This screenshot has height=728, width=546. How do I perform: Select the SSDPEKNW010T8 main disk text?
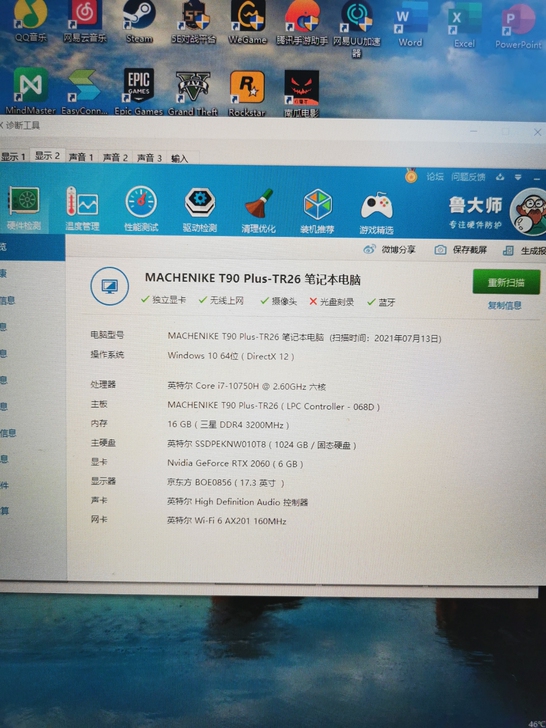[x=262, y=444]
